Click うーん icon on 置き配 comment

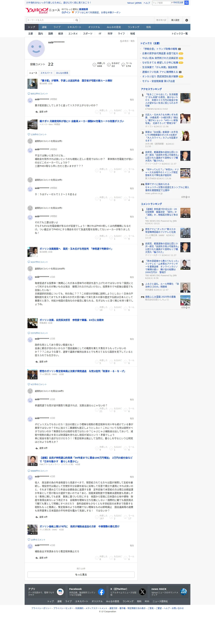click(x=126, y=112)
